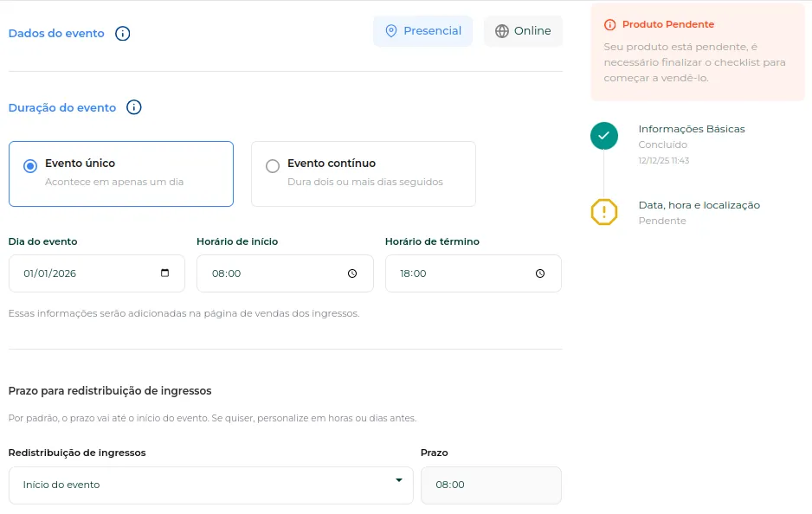
Task: Click the 12/12/25 11:43 timestamp
Action: coord(663,160)
